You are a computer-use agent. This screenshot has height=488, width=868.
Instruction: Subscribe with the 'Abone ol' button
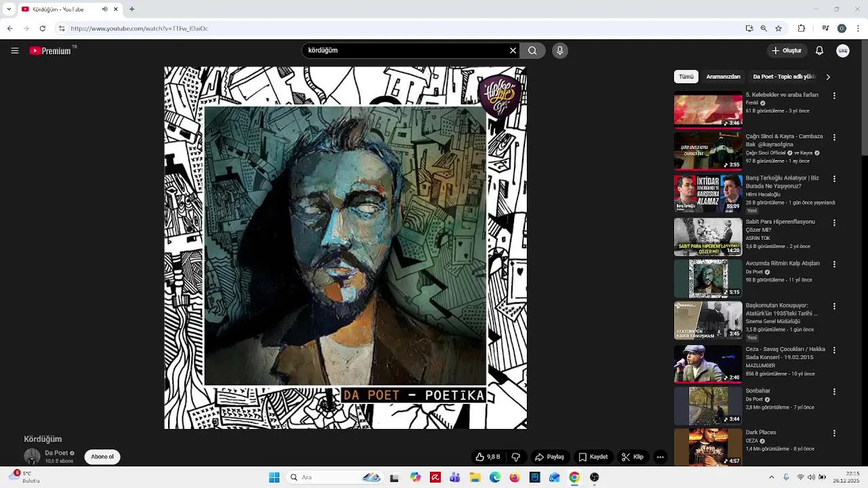point(102,457)
